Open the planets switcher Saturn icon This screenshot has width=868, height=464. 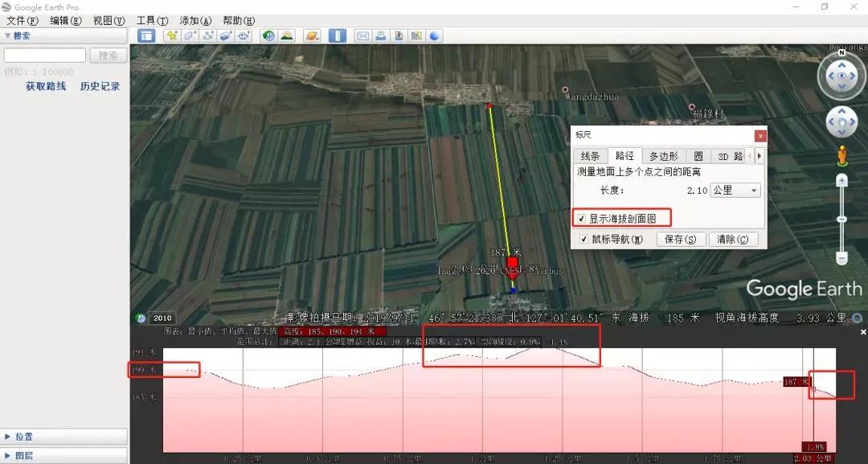tap(312, 35)
